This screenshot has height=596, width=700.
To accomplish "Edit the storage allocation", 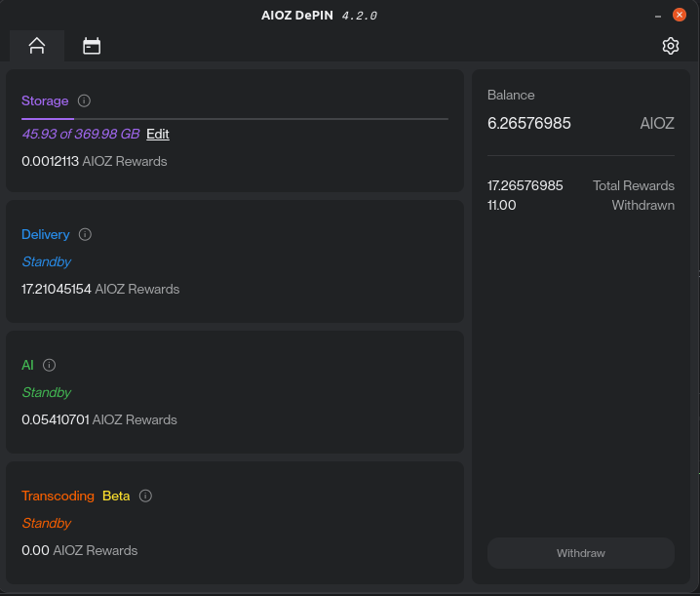I will click(x=158, y=134).
